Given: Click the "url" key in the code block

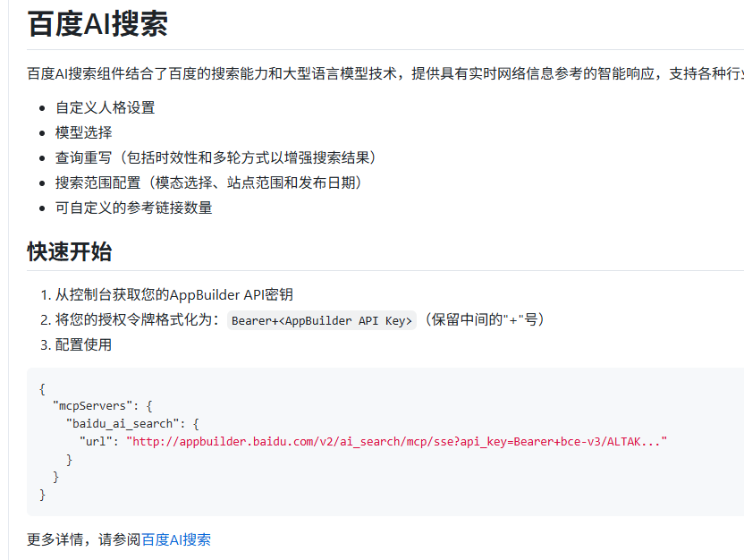Looking at the screenshot, I should tap(96, 441).
